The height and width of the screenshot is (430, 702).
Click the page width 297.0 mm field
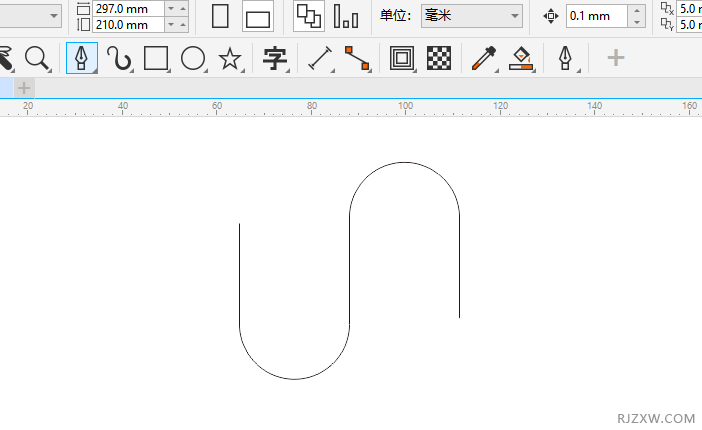pyautogui.click(x=126, y=7)
